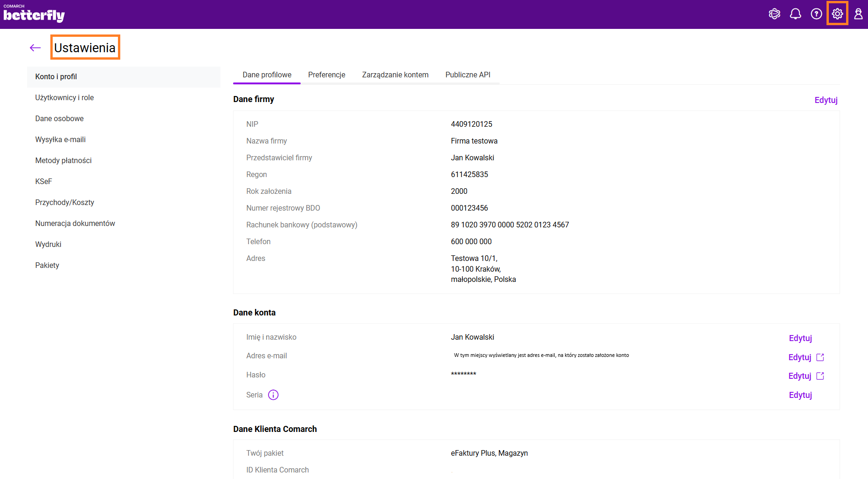The width and height of the screenshot is (868, 479).
Task: Click external link icon in Hasło row
Action: pyautogui.click(x=820, y=376)
